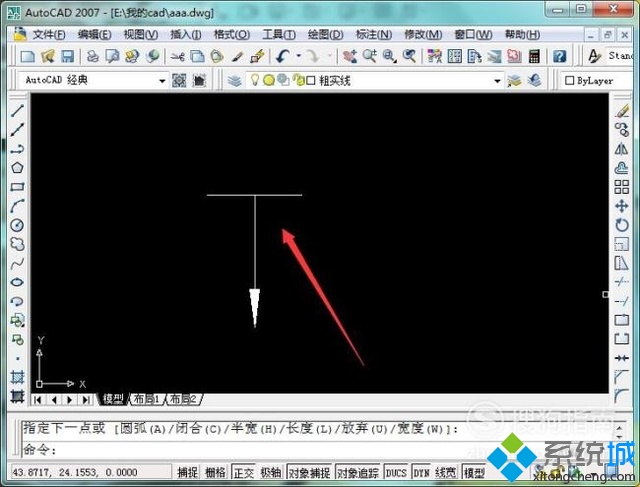640x487 pixels.
Task: Click the 命令 command line input
Action: (x=320, y=450)
